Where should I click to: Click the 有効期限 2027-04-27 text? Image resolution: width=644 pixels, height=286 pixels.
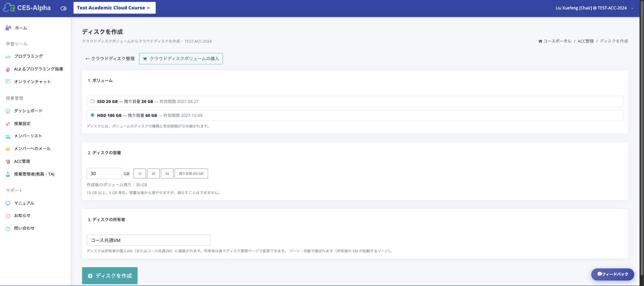[179, 101]
